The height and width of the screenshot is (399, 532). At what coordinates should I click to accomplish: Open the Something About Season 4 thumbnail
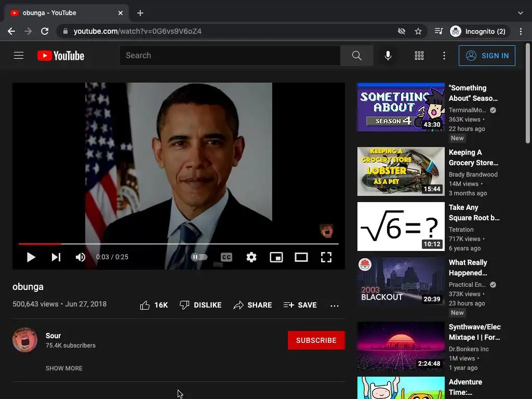(401, 107)
